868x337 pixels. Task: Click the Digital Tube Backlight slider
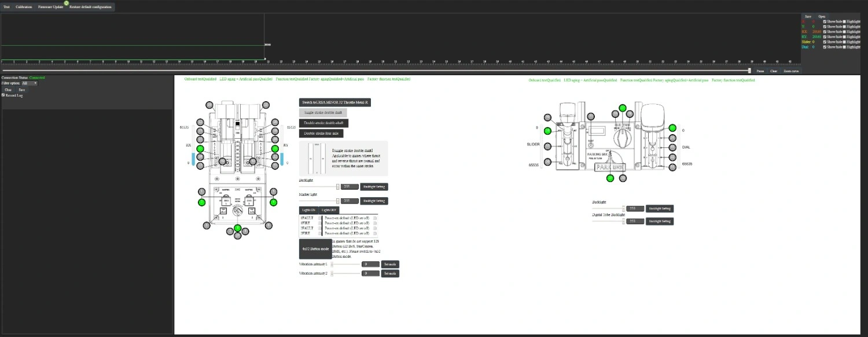609,221
